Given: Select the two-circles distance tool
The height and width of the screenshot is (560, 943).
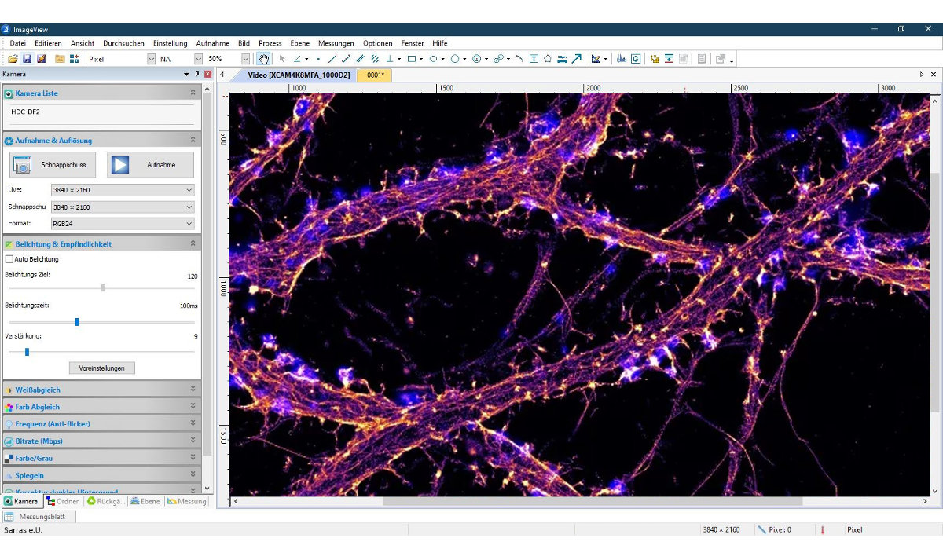Looking at the screenshot, I should [x=498, y=58].
